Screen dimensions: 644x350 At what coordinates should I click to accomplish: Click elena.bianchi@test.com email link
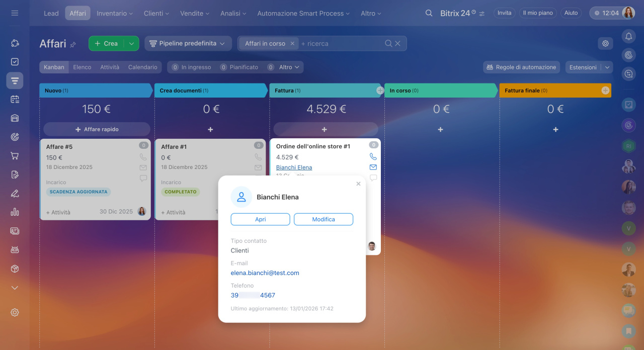(265, 273)
